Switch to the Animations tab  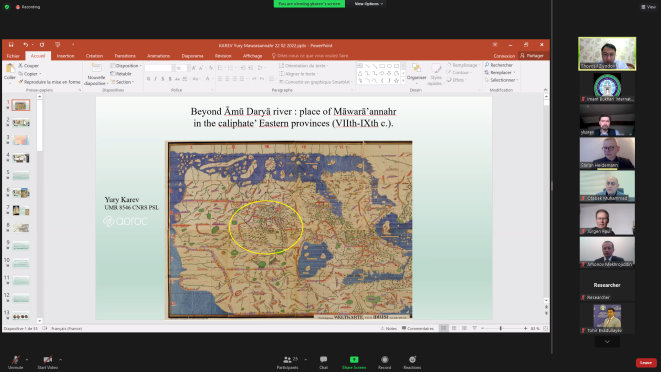[x=159, y=56]
